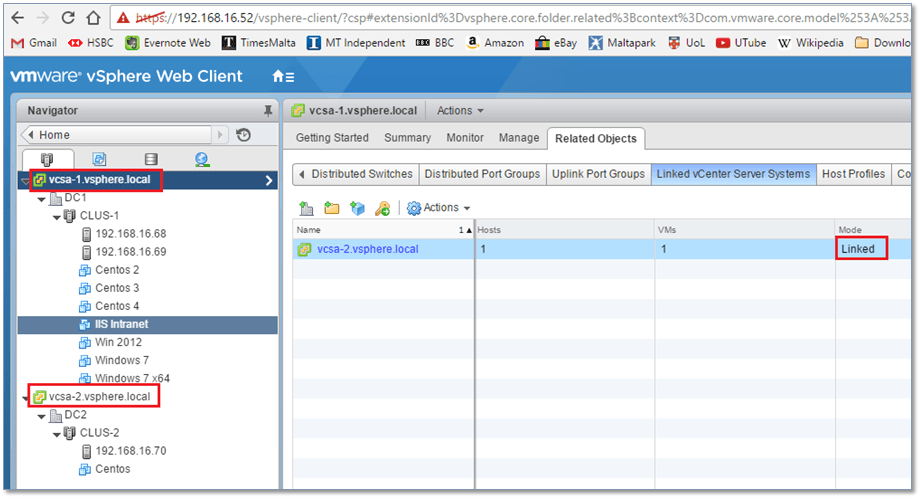Open the BBC bookmark
The image size is (921, 499).
(435, 43)
